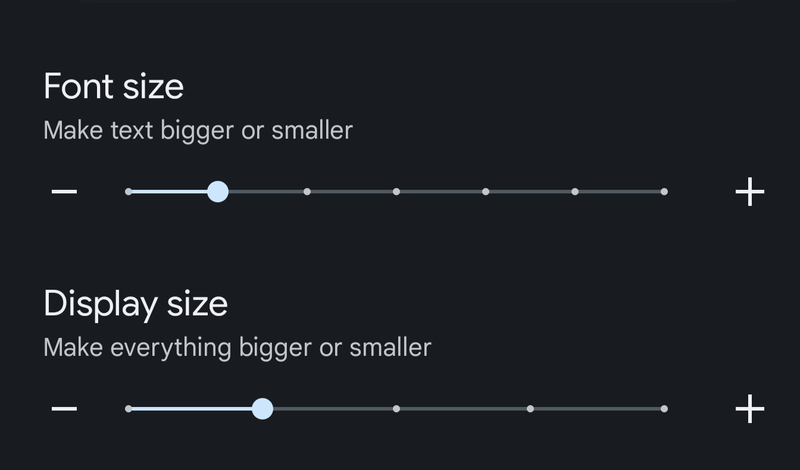Select the fourth stop on Font size slider
This screenshot has width=800, height=470.
tap(397, 191)
